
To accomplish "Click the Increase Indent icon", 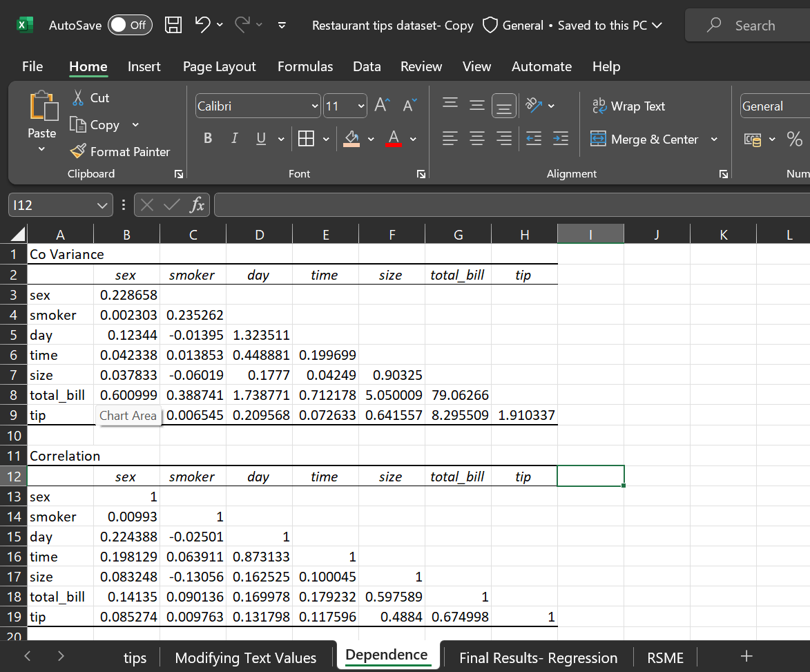I will tap(561, 139).
